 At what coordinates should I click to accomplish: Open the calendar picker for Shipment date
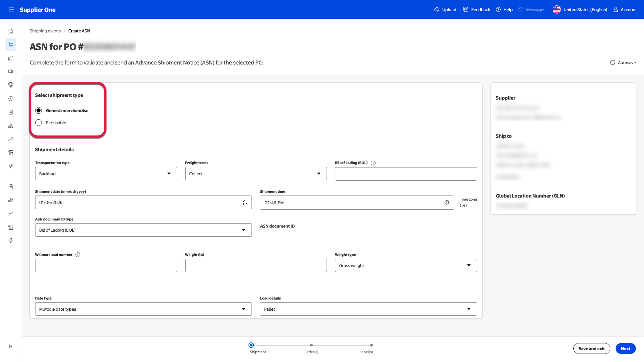246,203
